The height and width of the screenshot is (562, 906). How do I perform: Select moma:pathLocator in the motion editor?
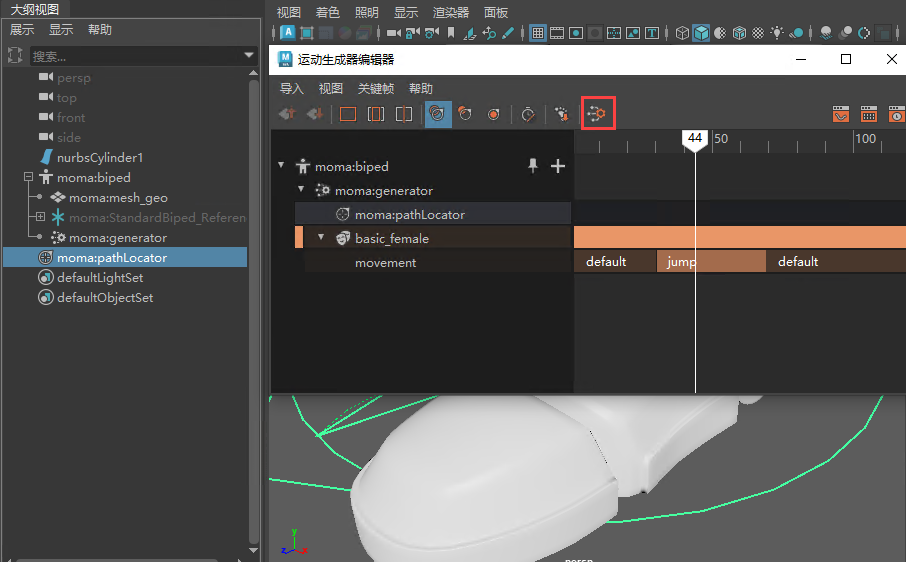pos(433,214)
